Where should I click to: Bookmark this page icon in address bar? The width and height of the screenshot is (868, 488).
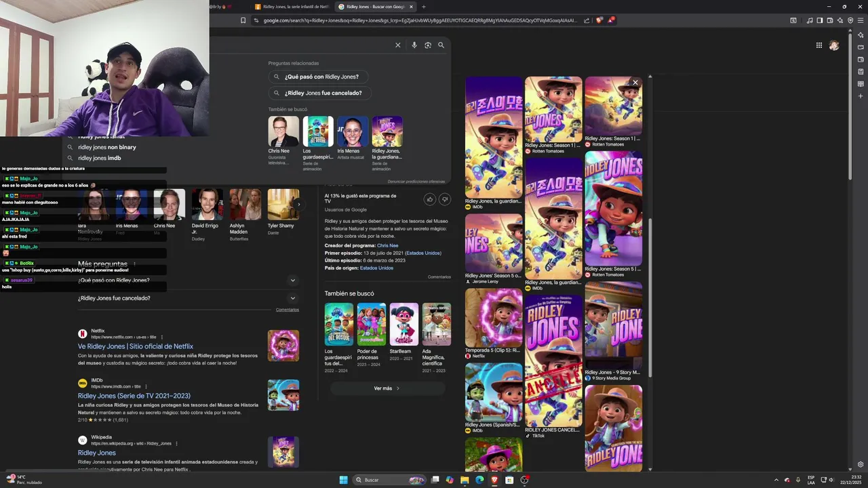click(x=243, y=20)
